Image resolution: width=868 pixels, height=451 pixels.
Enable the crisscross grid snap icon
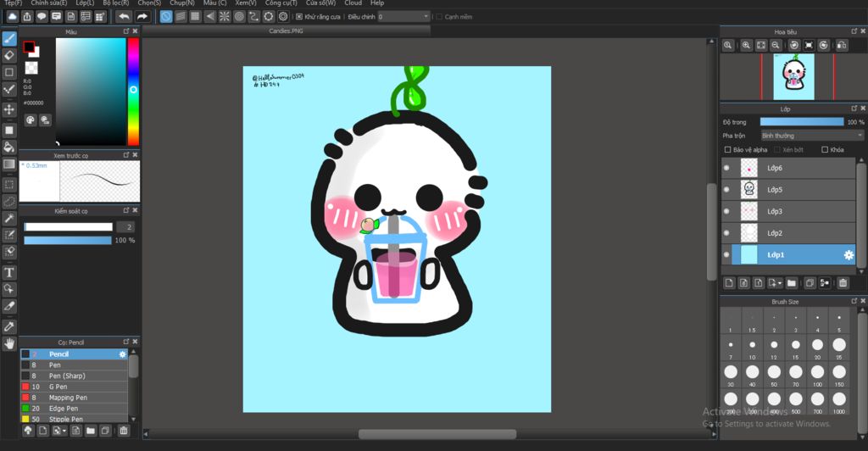click(x=195, y=17)
